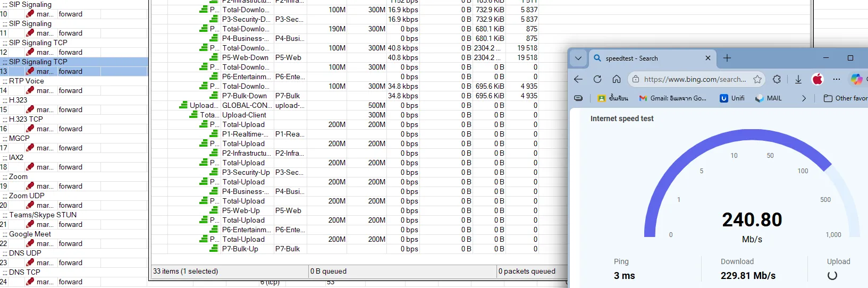Click the queue icon of GLOBAL-CON upload row
Screen dimensions: 868x288
(x=183, y=105)
